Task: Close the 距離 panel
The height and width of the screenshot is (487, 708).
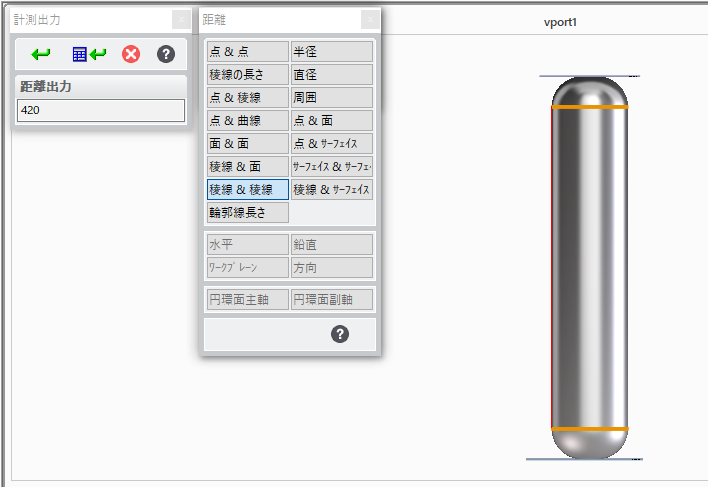Action: point(370,19)
